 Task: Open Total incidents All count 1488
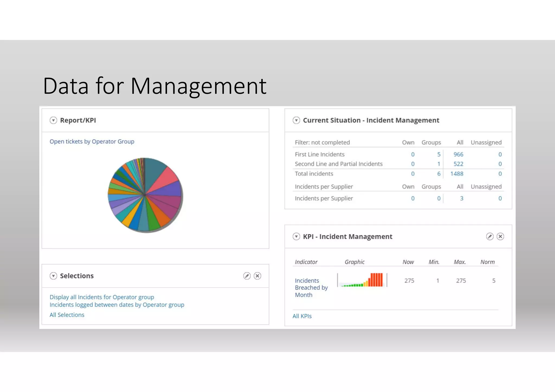click(x=457, y=174)
